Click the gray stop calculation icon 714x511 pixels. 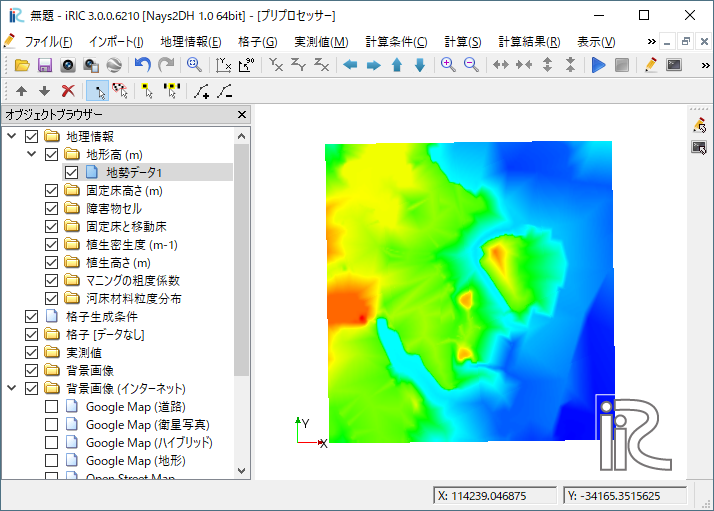[x=622, y=65]
